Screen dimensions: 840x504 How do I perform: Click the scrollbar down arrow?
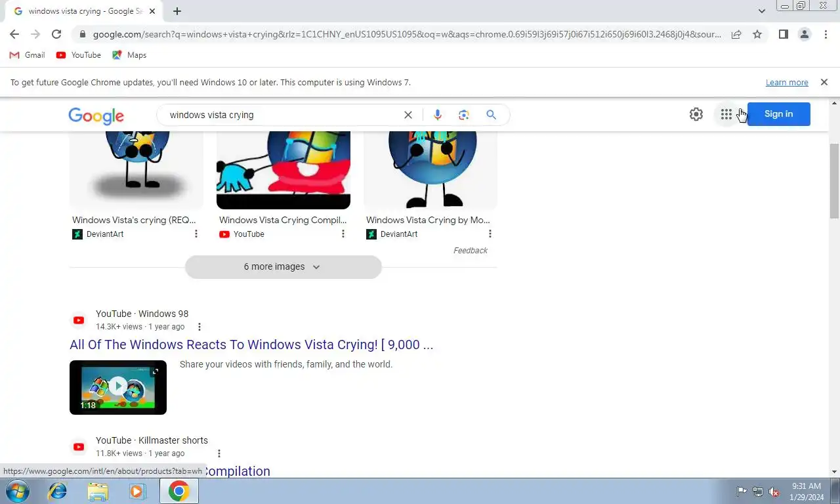[835, 472]
